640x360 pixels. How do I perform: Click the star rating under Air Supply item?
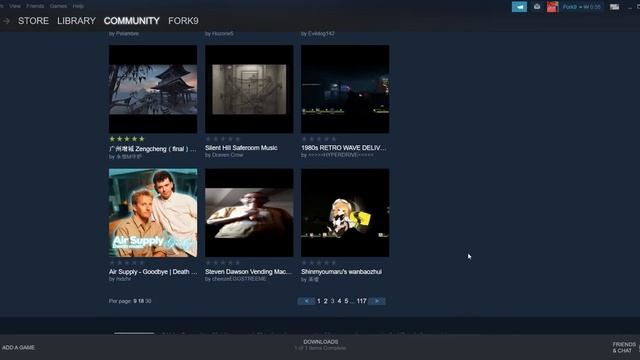[x=127, y=263]
